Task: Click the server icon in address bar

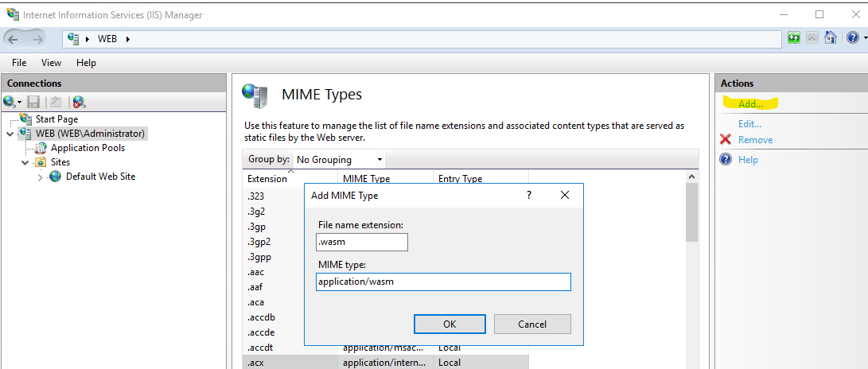Action: click(x=72, y=39)
